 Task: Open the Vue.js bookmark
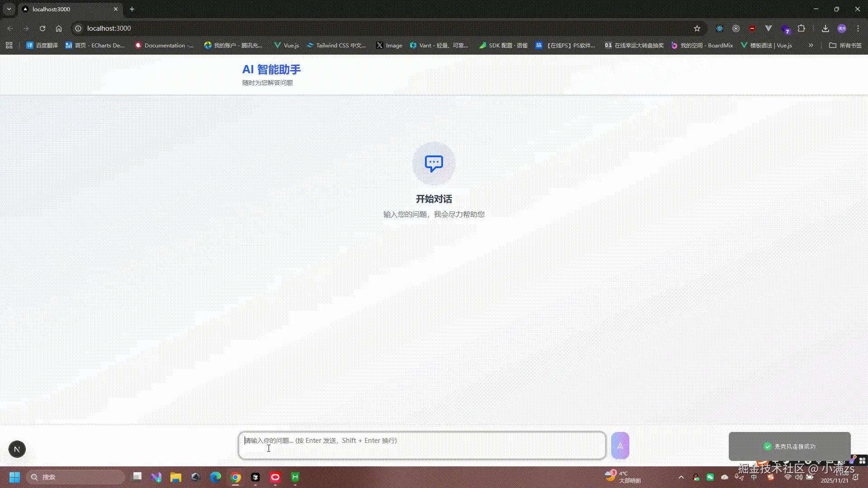pyautogui.click(x=287, y=45)
